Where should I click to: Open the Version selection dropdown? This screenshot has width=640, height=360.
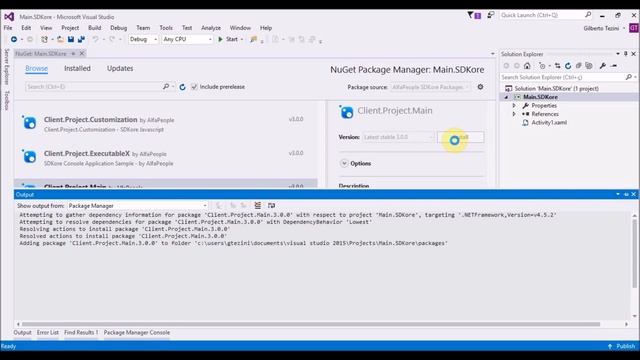(398, 137)
